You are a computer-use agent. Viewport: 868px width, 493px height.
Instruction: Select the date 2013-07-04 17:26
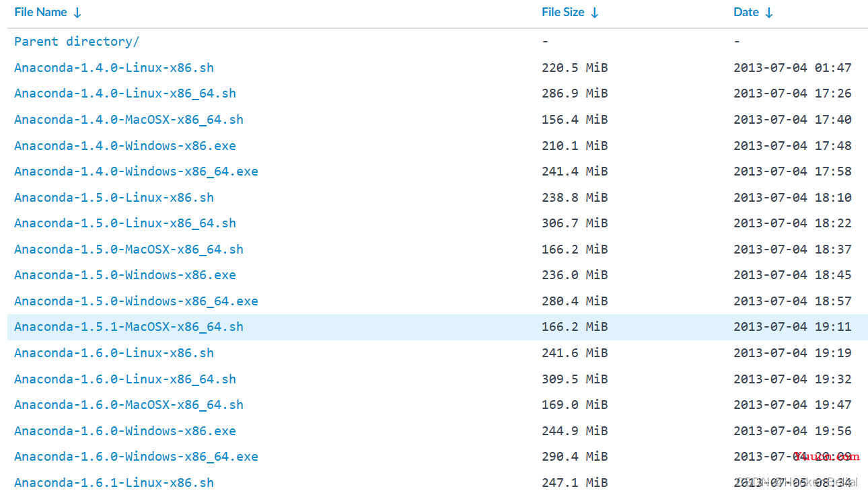pos(793,93)
